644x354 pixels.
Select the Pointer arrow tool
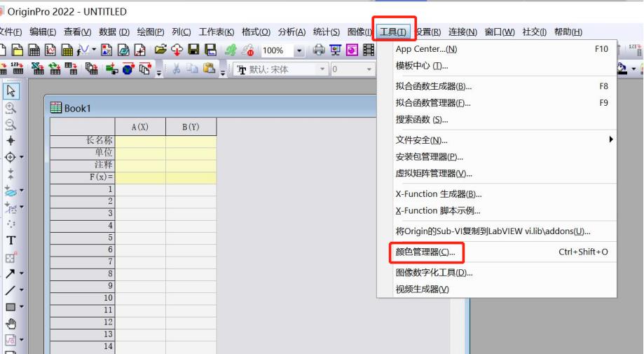pos(11,90)
